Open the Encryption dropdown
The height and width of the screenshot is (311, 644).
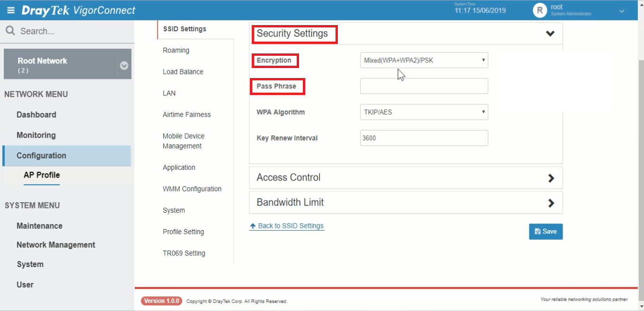(423, 60)
